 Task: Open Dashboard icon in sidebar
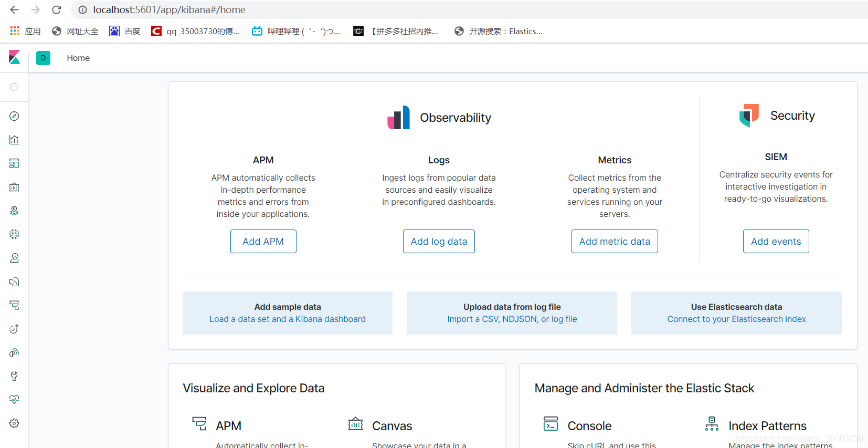tap(14, 163)
